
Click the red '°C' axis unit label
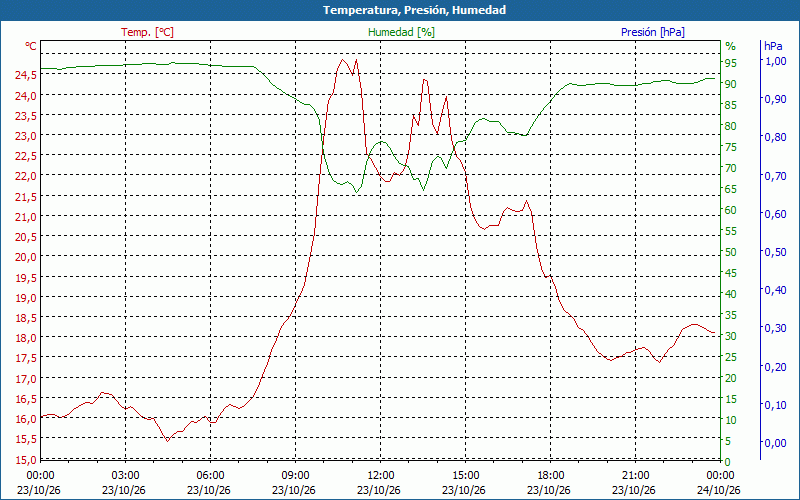(x=31, y=46)
